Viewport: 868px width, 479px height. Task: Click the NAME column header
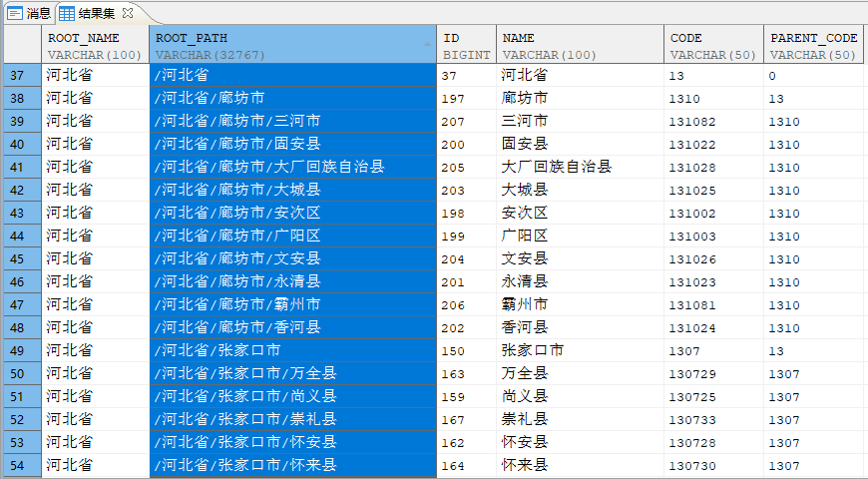580,46
